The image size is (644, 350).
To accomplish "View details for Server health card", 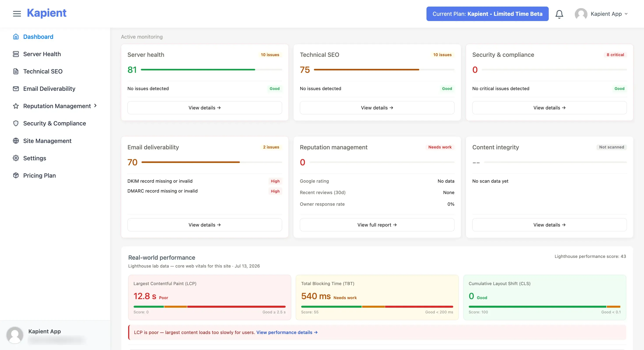I will click(x=205, y=108).
